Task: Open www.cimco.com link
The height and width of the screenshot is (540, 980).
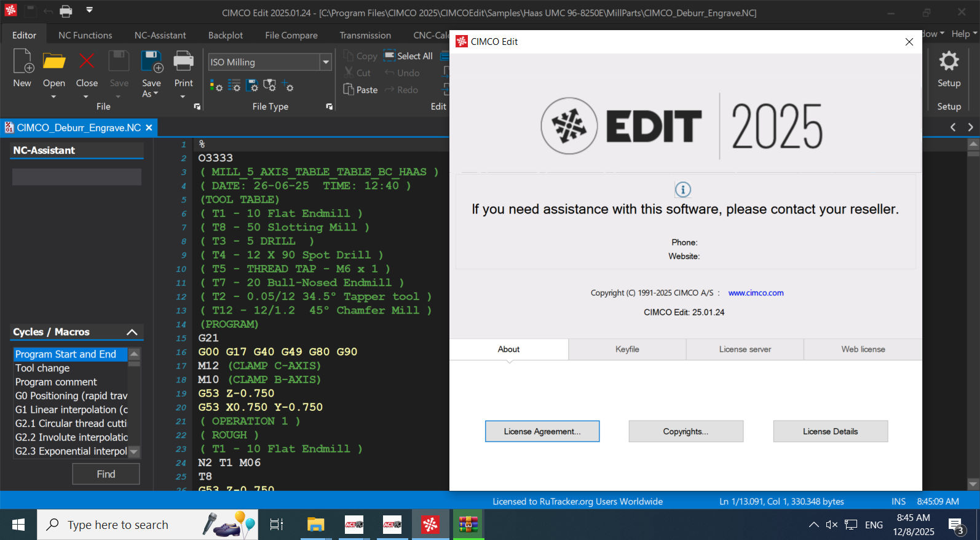Action: click(x=756, y=293)
